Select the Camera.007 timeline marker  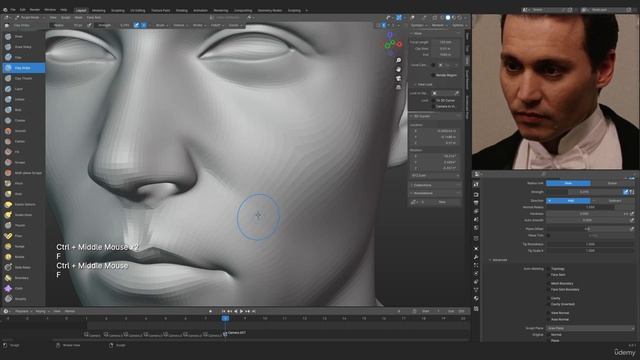pos(235,333)
